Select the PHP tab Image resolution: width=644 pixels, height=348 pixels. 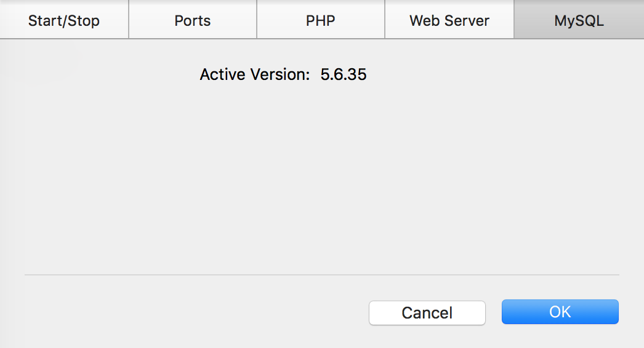tap(321, 20)
